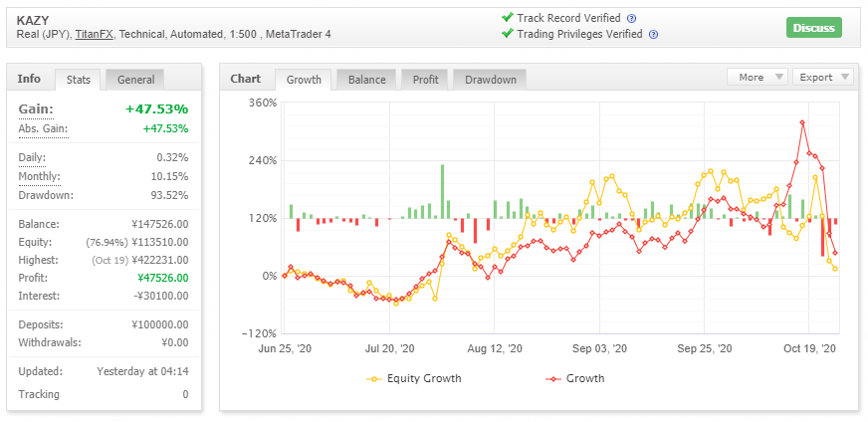Click the Abs. Gain label
This screenshot has width=868, height=422.
(x=43, y=129)
